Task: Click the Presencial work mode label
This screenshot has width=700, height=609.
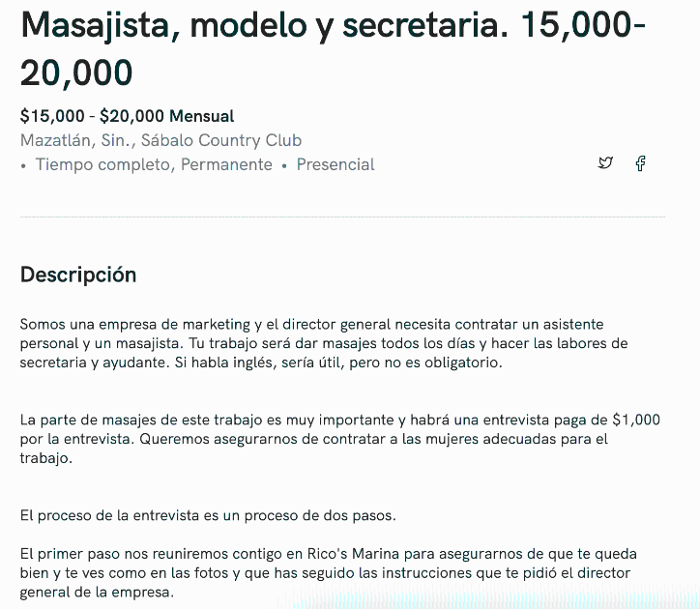Action: (335, 164)
